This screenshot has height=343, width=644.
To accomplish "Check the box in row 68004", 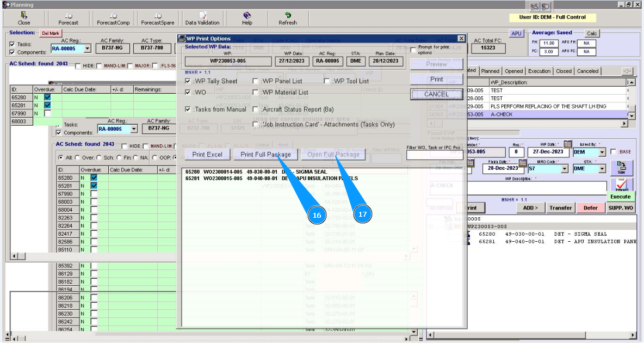I will click(x=94, y=210).
